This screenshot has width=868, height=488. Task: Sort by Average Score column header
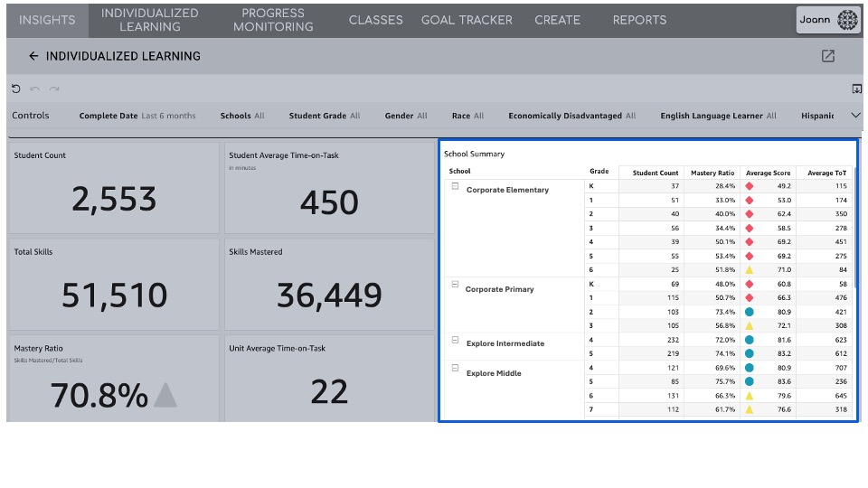[768, 173]
